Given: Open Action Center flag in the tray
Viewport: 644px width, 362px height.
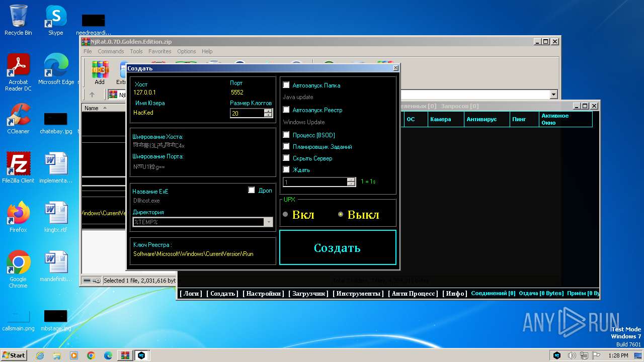Looking at the screenshot, I should 596,355.
